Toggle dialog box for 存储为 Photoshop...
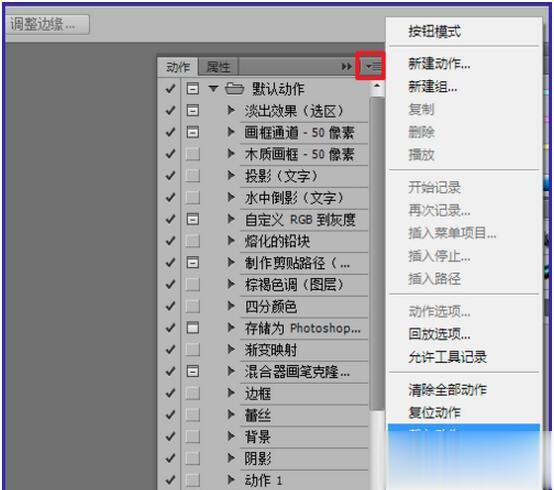This screenshot has height=490, width=554. pos(193,328)
